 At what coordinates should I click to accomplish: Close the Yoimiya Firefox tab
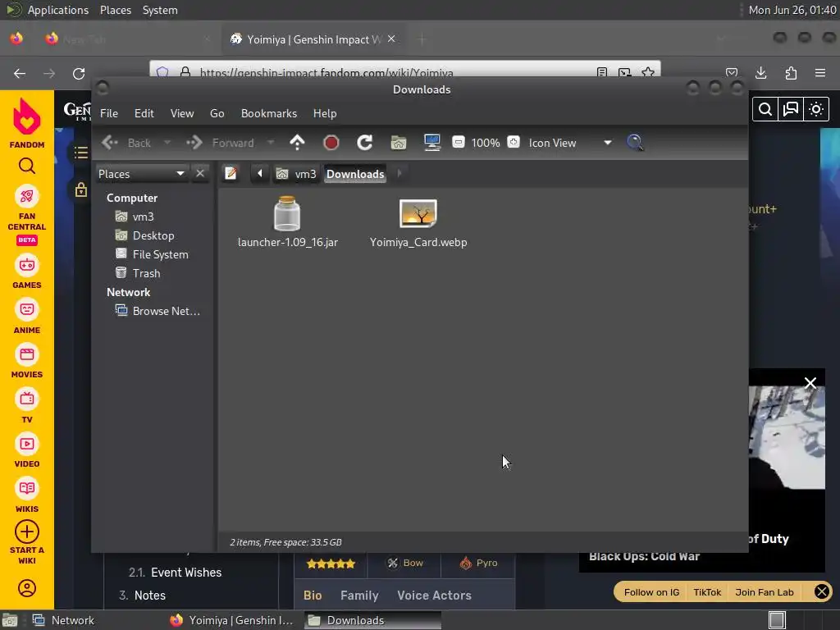click(x=391, y=39)
